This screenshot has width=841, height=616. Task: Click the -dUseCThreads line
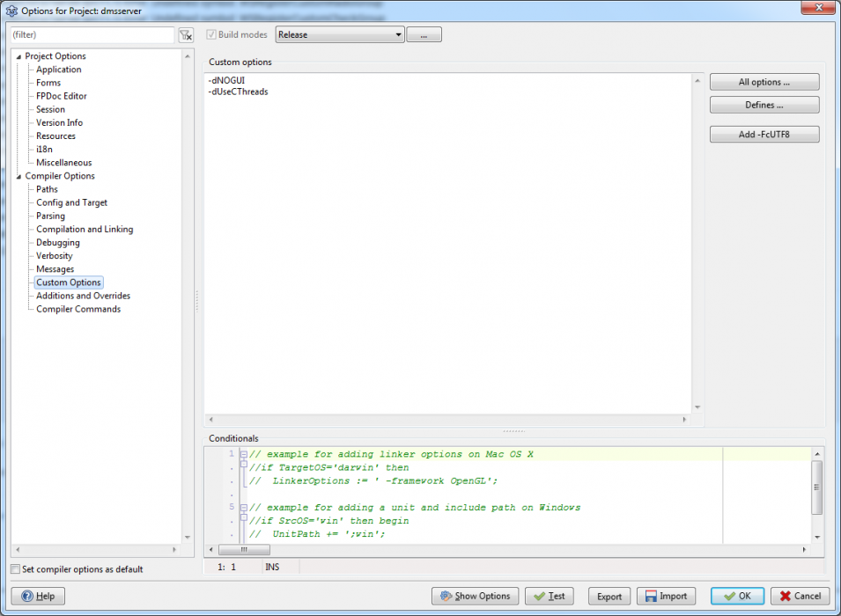tap(238, 92)
